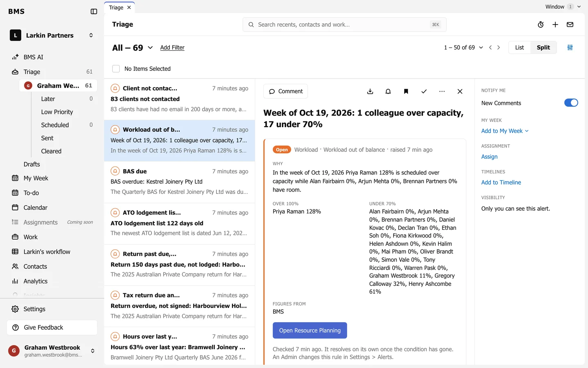Open the Tax return due Harbourview alert

[x=179, y=306]
